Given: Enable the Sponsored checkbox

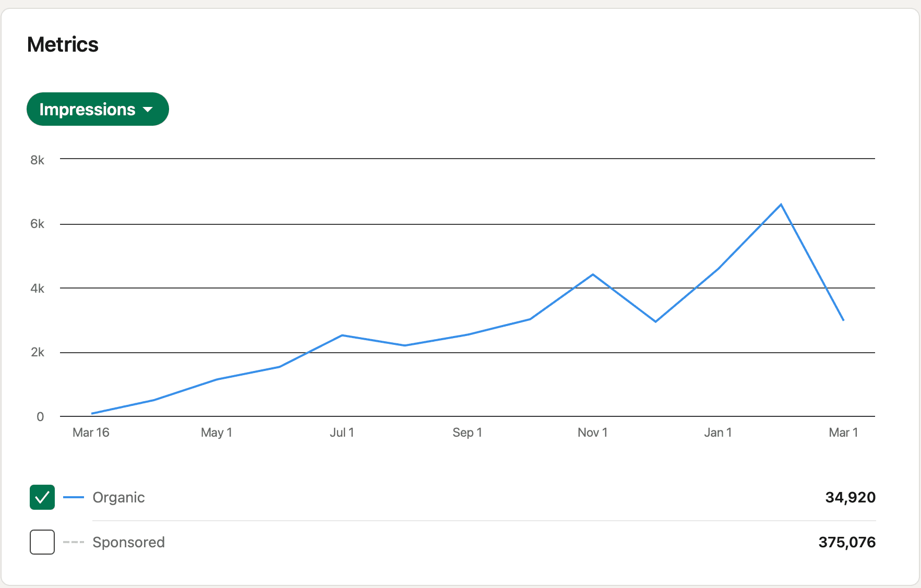Looking at the screenshot, I should (x=42, y=542).
